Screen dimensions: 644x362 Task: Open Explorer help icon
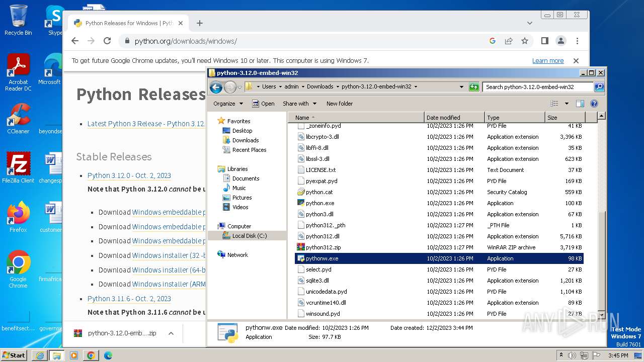(x=594, y=104)
